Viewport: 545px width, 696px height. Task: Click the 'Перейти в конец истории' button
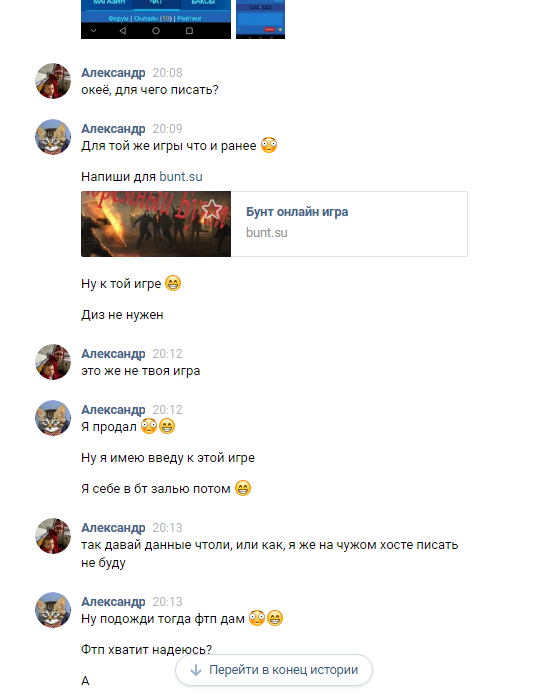tap(273, 670)
